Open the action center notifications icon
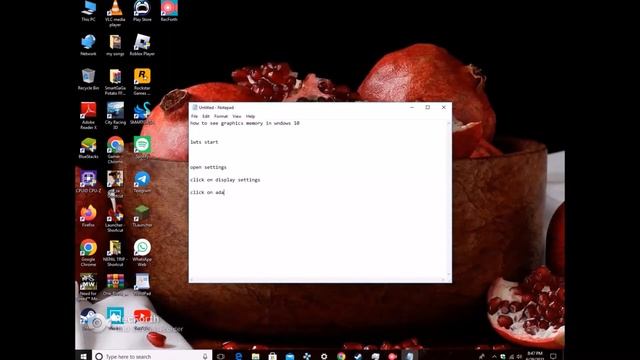This screenshot has height=360, width=640. pos(553,356)
